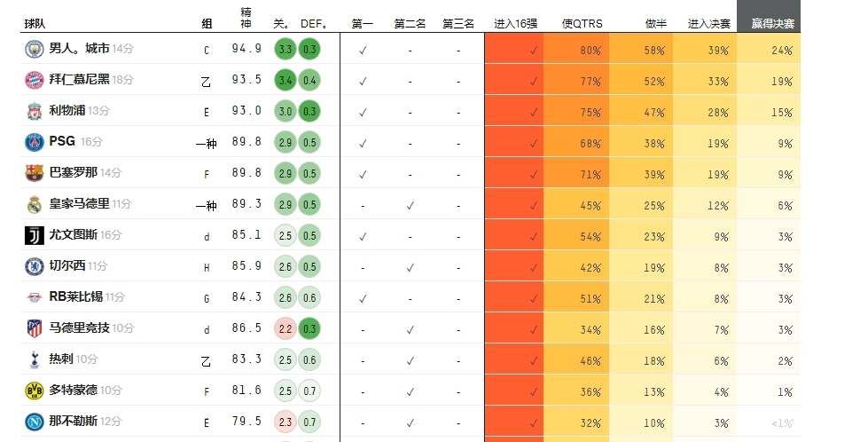The height and width of the screenshot is (442, 868).
Task: Sort table by 进入决赛 column header
Action: coord(708,24)
